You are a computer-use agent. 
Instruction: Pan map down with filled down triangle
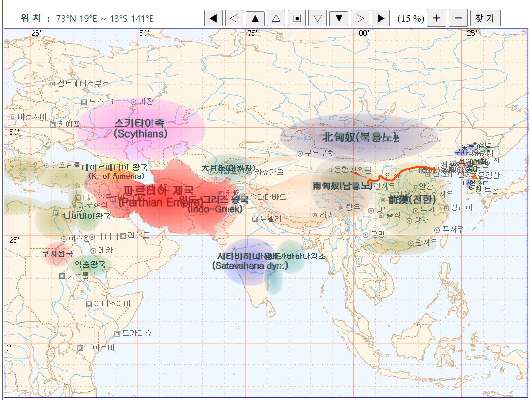339,18
